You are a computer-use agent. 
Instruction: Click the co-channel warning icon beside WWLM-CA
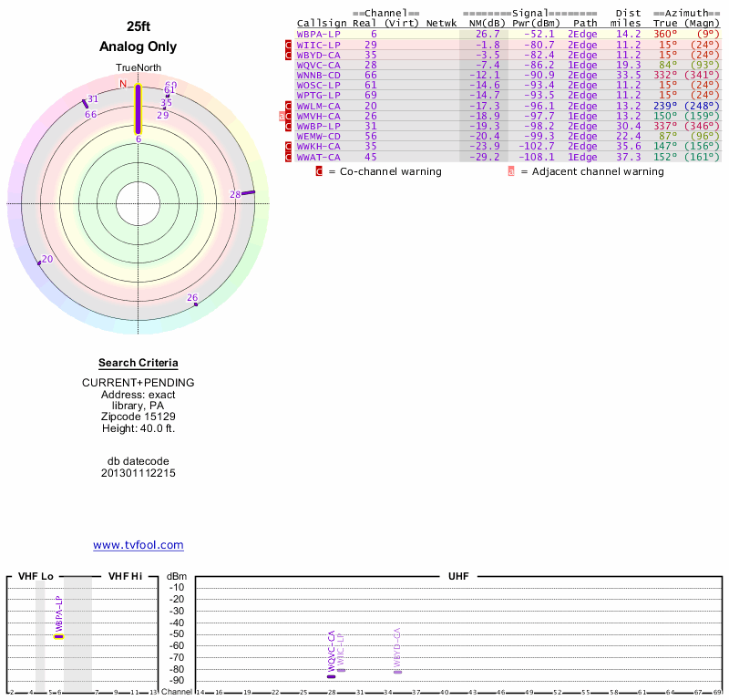[x=289, y=106]
